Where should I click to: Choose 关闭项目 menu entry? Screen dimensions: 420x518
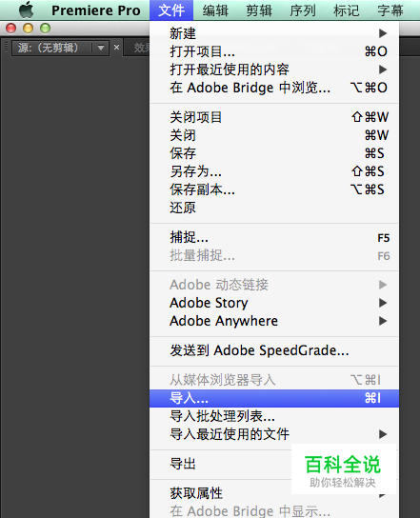pyautogui.click(x=274, y=117)
